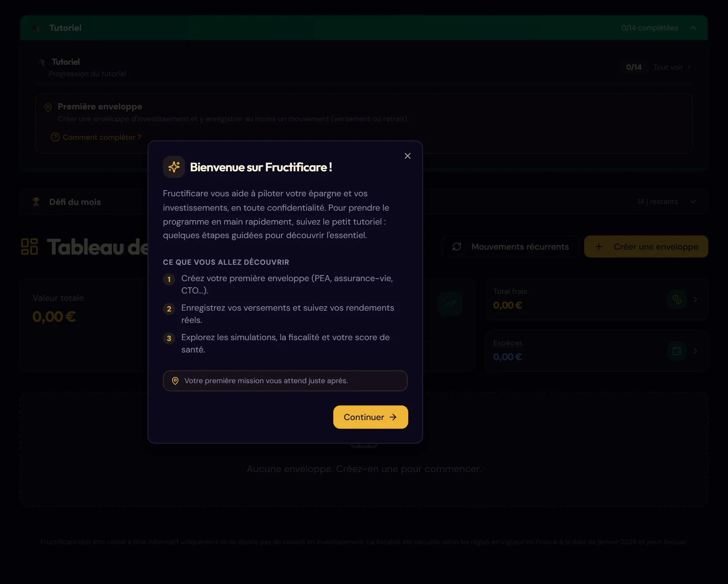Click the icon next to Tutoriel progression heading

coord(42,62)
